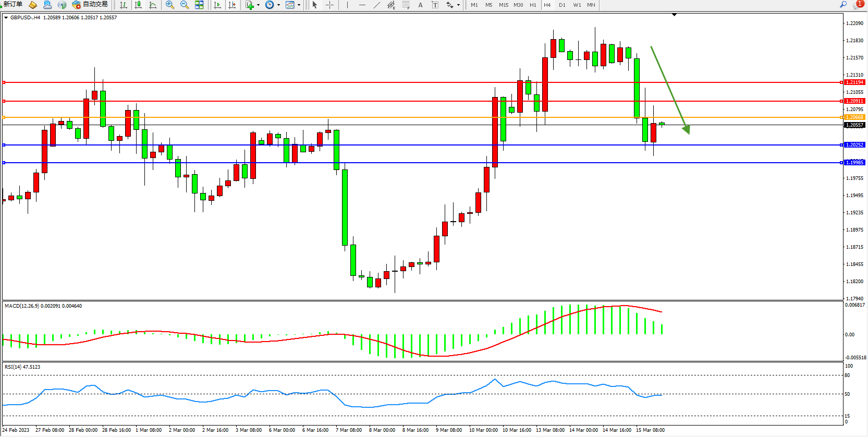Image resolution: width=868 pixels, height=437 pixels.
Task: Tile chart windows using the grid icon
Action: coord(199,5)
